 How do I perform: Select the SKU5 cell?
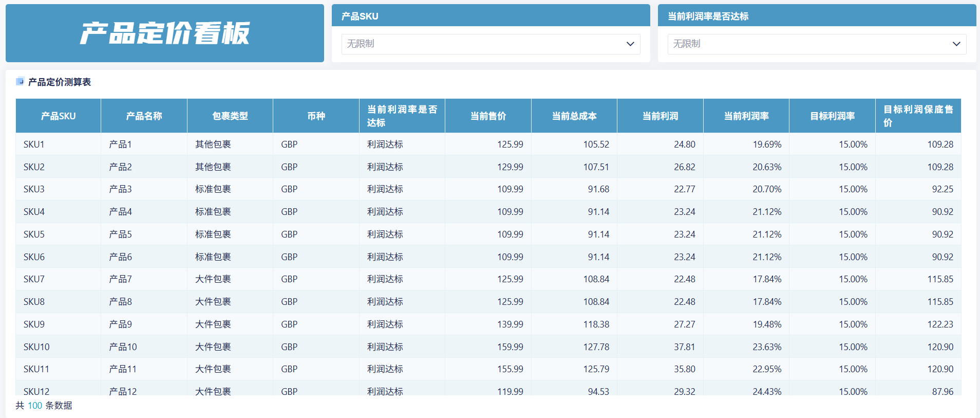59,234
